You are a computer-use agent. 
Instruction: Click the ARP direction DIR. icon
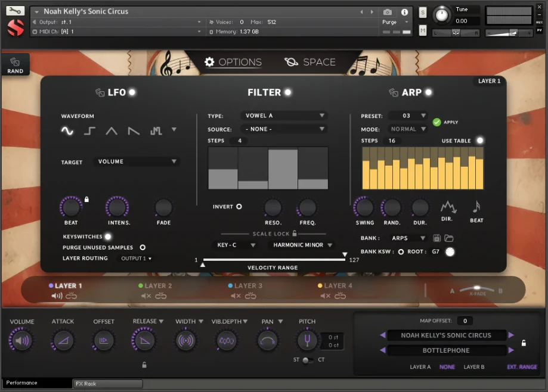(x=448, y=207)
